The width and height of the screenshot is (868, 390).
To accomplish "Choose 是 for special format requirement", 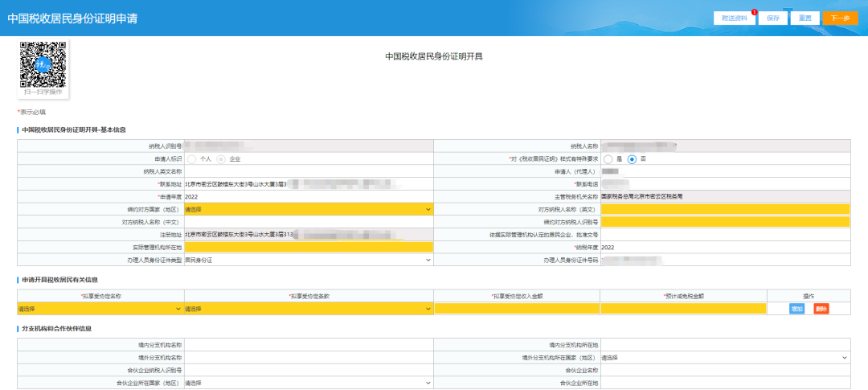I will click(608, 159).
